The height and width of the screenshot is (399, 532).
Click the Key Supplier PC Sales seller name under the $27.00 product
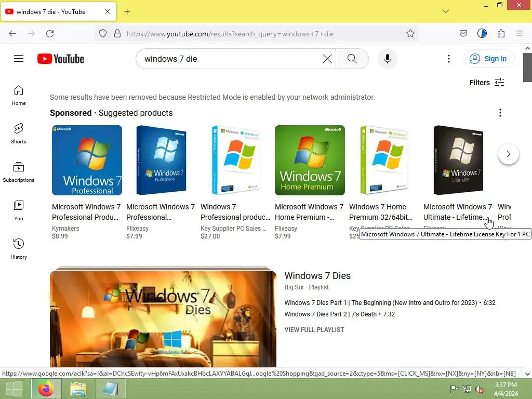tap(233, 229)
